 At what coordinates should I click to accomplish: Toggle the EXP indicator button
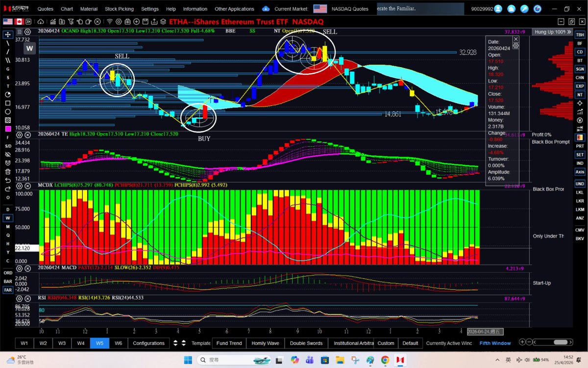coord(580,86)
